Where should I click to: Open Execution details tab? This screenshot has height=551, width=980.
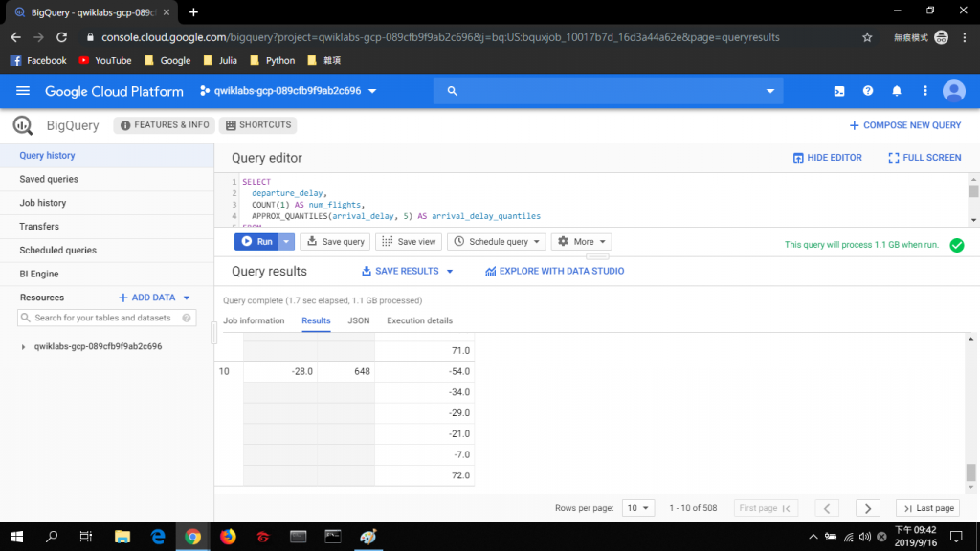[x=419, y=320]
